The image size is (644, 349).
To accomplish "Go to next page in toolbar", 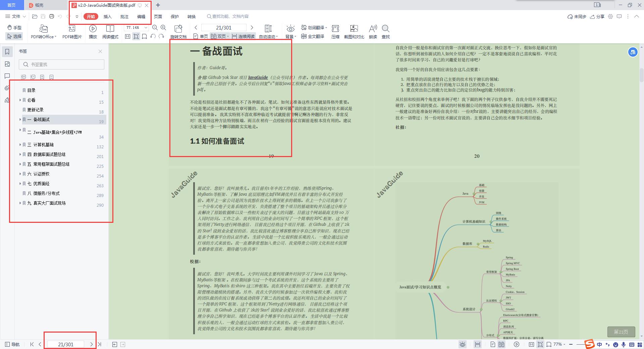I will 252,28.
